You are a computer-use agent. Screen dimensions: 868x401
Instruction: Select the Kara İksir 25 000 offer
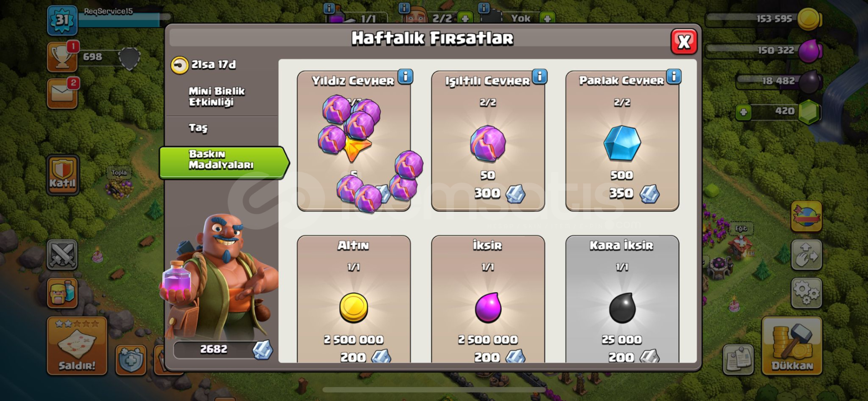tap(622, 299)
